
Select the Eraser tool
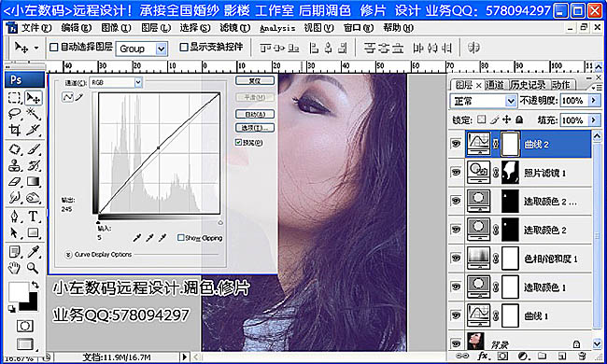tap(14, 181)
